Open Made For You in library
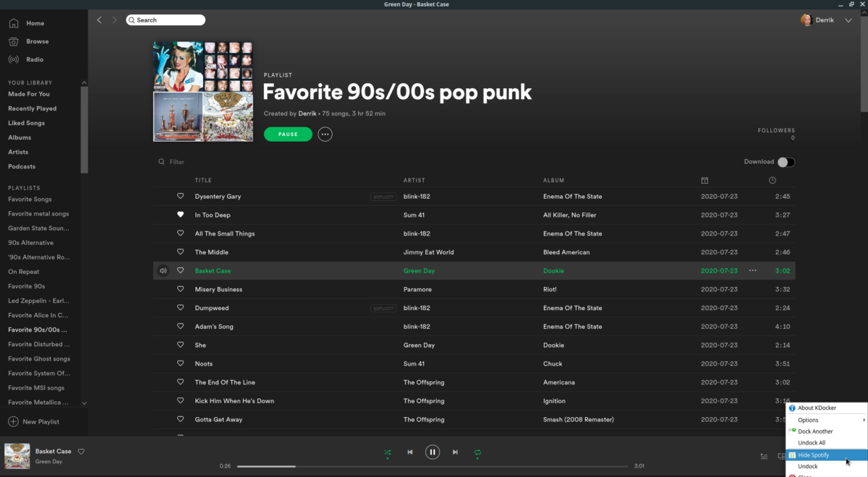 [x=29, y=94]
